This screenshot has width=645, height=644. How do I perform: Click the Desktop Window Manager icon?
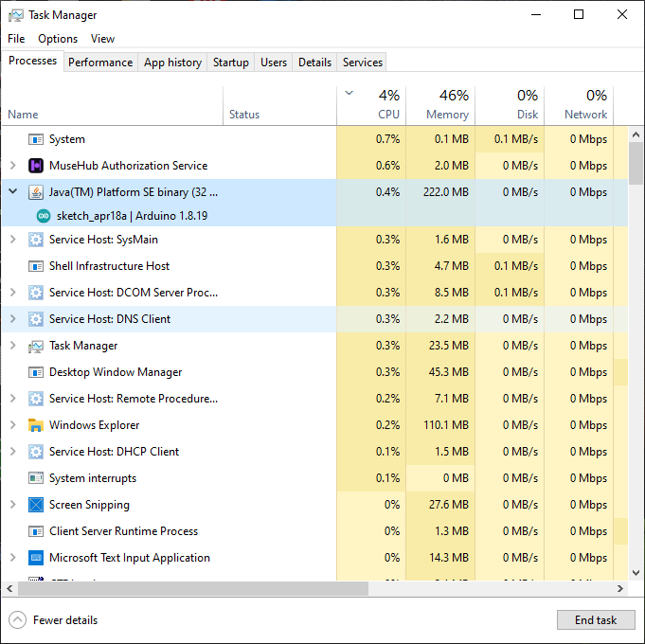(36, 372)
